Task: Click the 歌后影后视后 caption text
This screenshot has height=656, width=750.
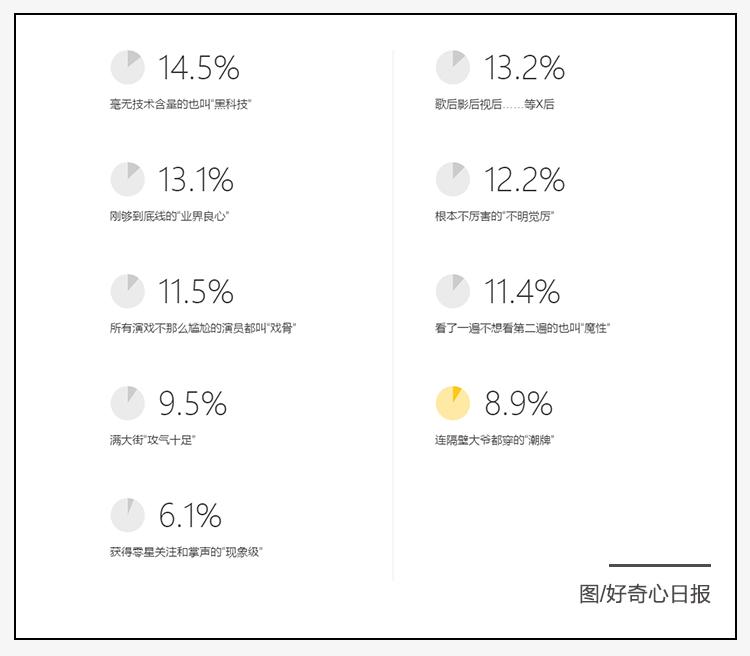Action: (495, 104)
